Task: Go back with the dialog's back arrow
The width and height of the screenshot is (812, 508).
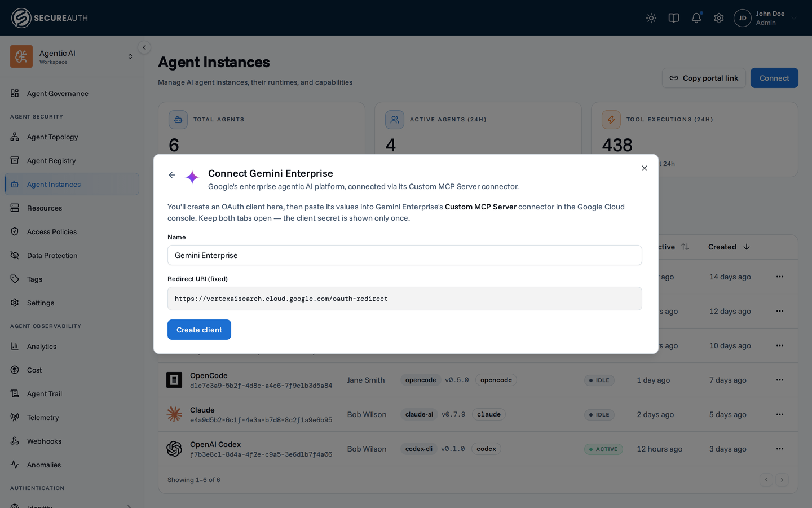Action: [x=172, y=175]
